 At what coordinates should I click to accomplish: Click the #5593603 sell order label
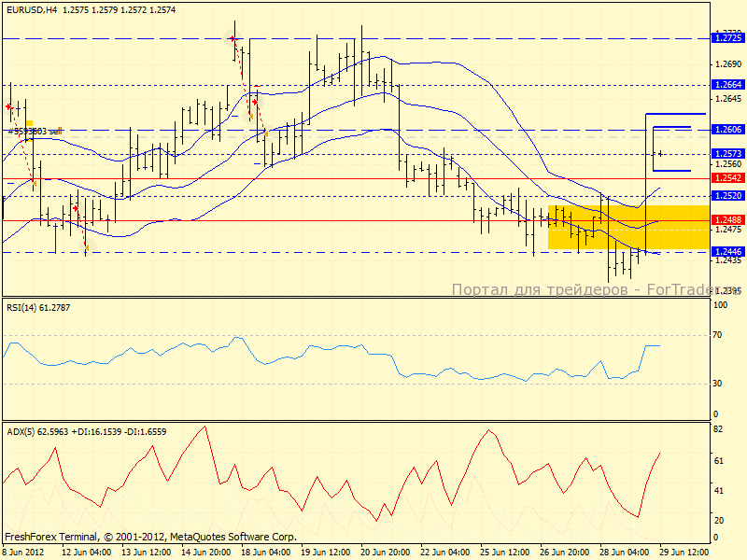[x=35, y=132]
